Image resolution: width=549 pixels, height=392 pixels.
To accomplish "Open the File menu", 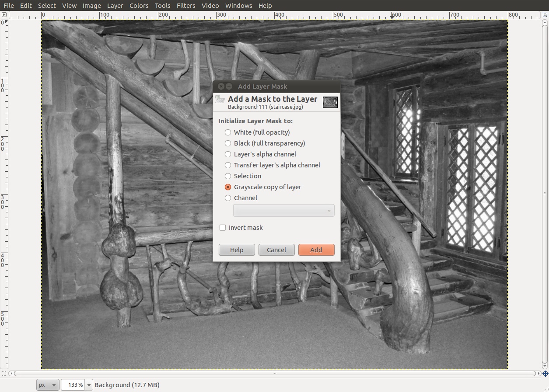I will [9, 6].
